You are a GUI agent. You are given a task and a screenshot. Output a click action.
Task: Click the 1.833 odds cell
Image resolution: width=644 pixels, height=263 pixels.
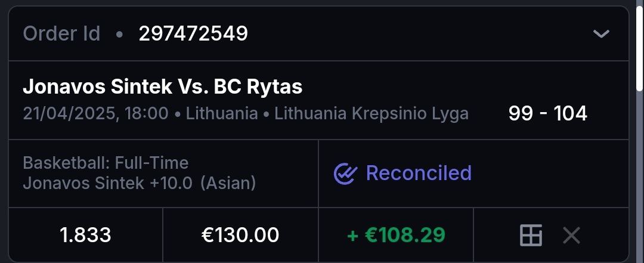[85, 235]
